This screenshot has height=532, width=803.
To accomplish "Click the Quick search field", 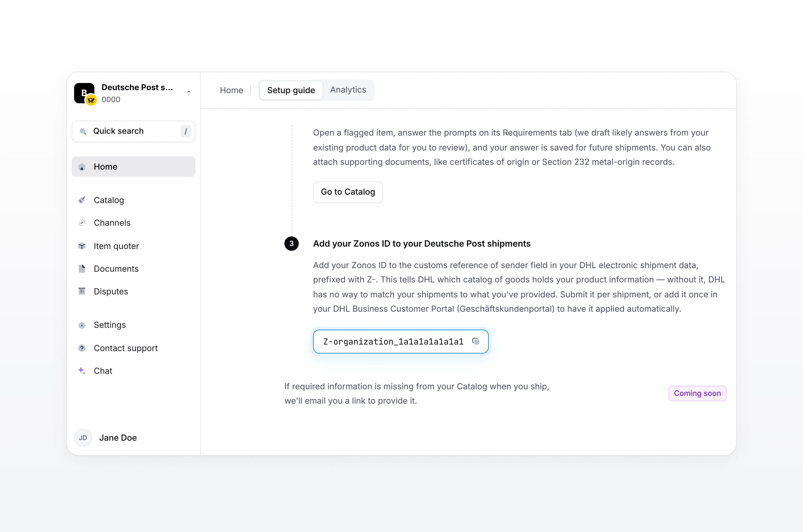I will [133, 131].
